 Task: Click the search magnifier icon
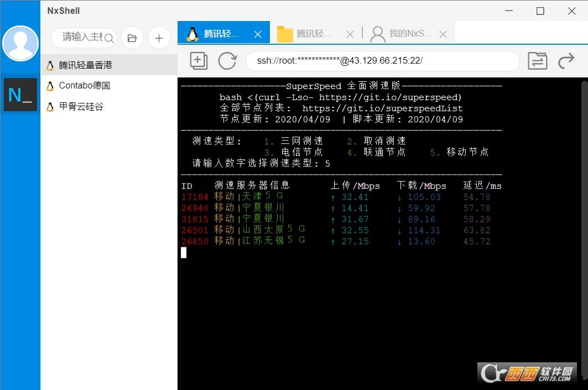tap(109, 38)
